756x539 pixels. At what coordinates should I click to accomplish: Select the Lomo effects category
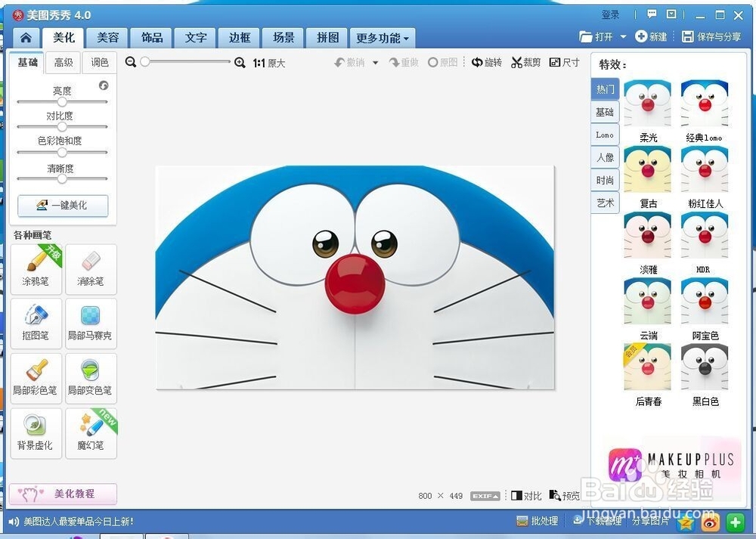point(605,135)
